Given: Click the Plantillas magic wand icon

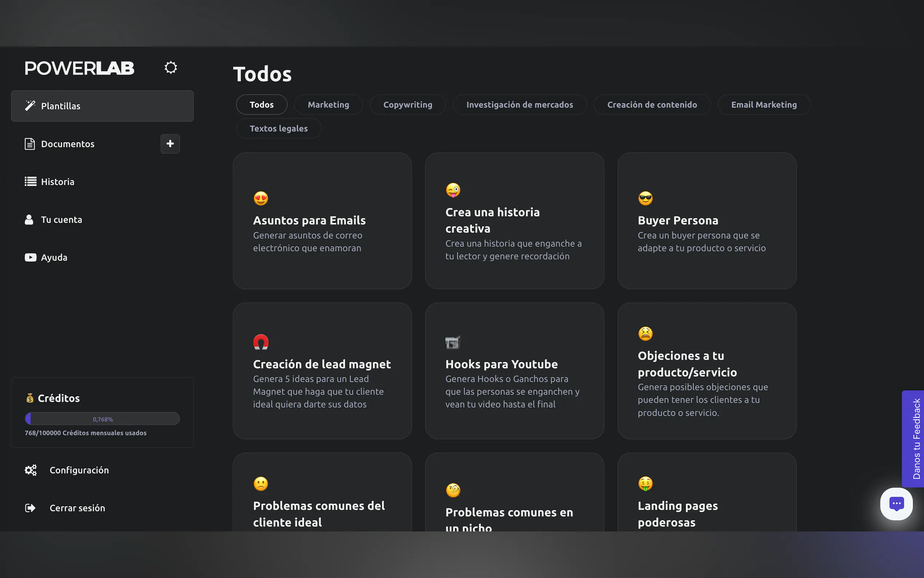Looking at the screenshot, I should click(x=30, y=106).
